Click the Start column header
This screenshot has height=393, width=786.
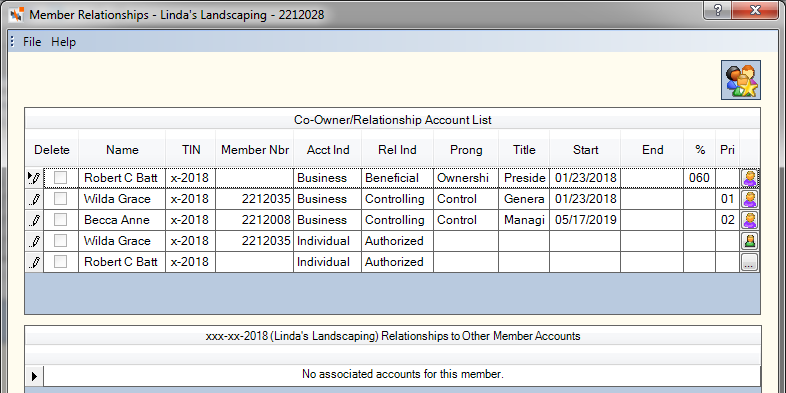click(x=585, y=149)
